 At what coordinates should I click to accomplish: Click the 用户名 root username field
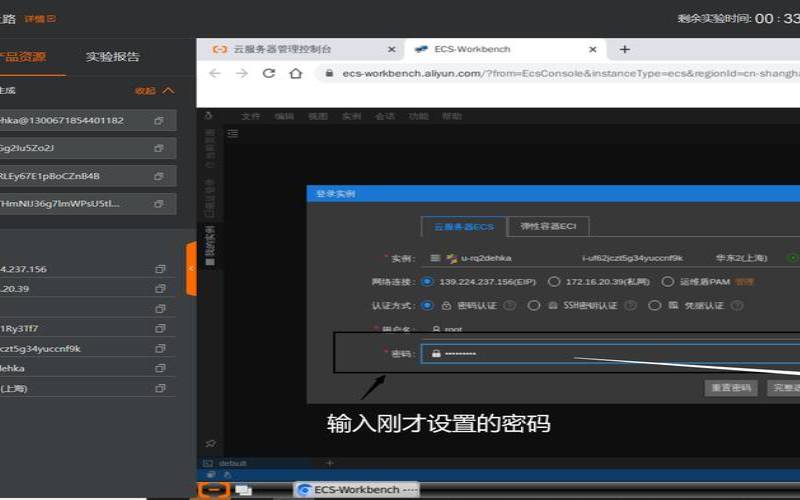[x=610, y=330]
